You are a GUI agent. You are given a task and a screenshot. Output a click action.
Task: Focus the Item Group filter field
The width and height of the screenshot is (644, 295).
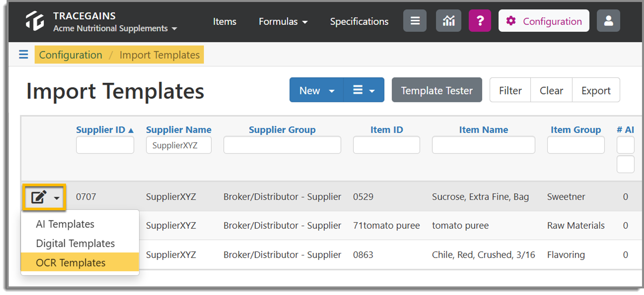[576, 145]
